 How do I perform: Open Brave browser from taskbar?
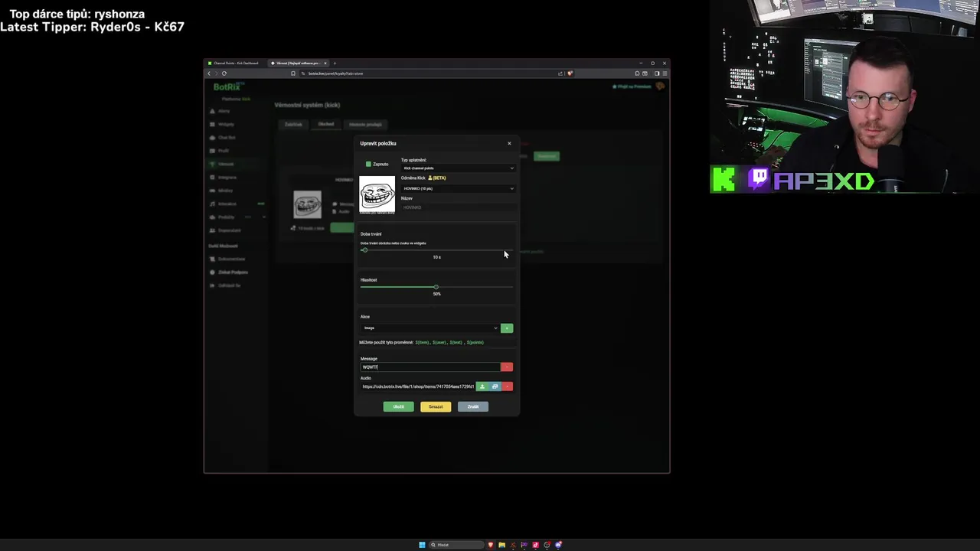491,545
